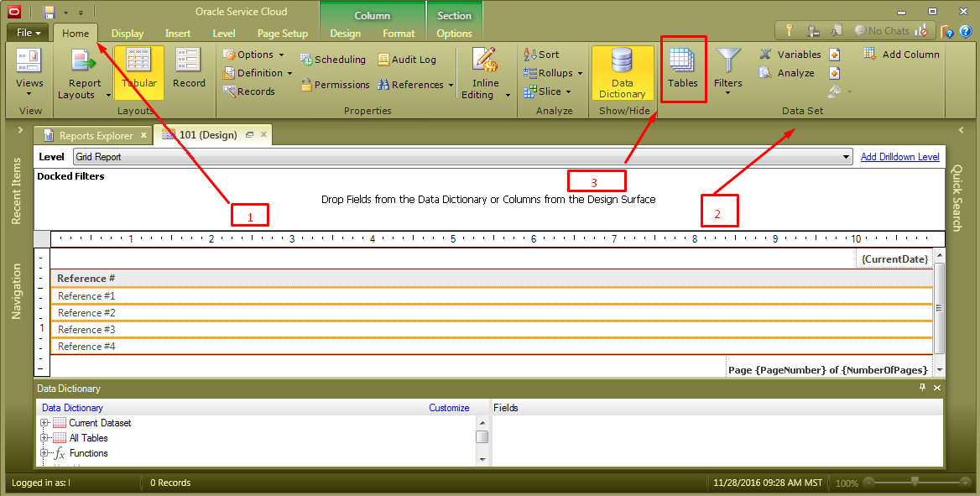Click the Customize link in Data Dictionary
Screen dimensions: 980x496
pos(449,408)
